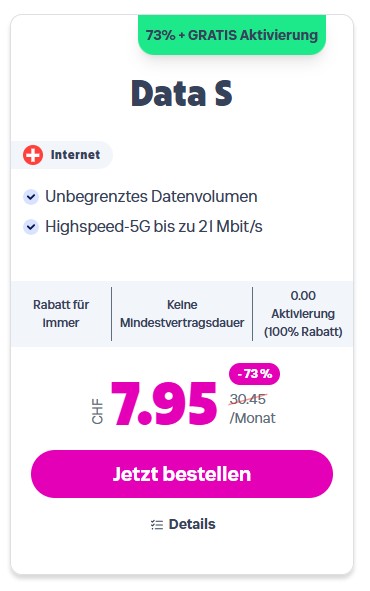This screenshot has width=370, height=591.
Task: Click the checklist icon next to Details
Action: 157,524
